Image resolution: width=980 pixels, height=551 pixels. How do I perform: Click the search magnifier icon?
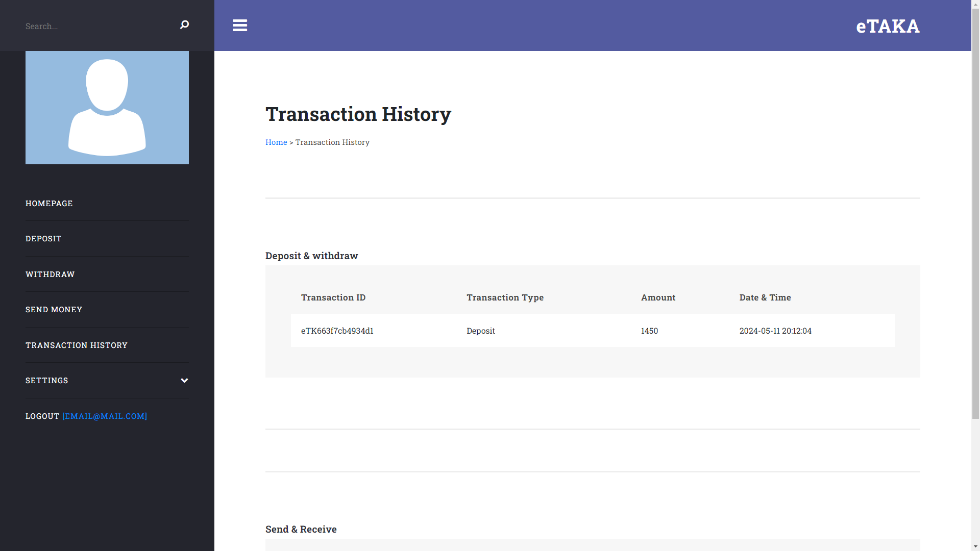click(x=184, y=25)
